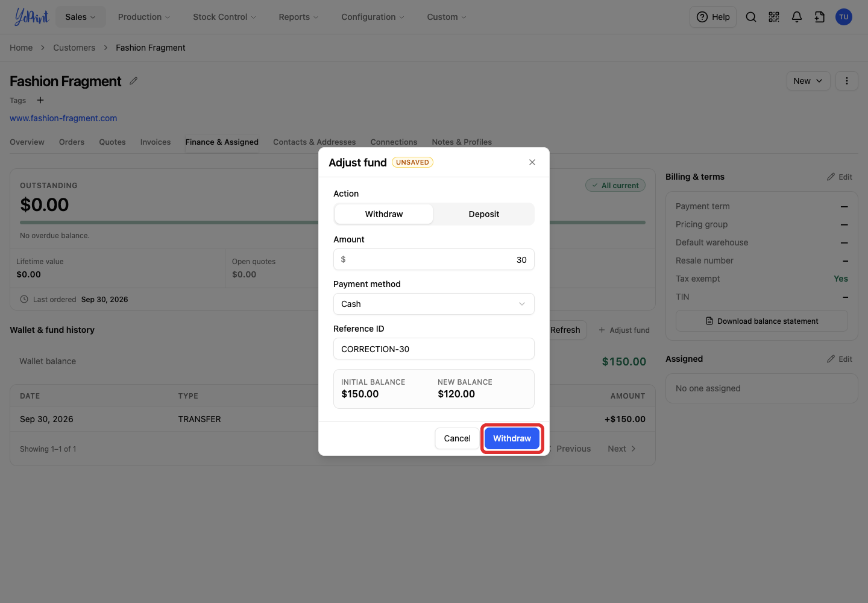The width and height of the screenshot is (868, 603).
Task: Select the Deposit action option
Action: (x=484, y=214)
